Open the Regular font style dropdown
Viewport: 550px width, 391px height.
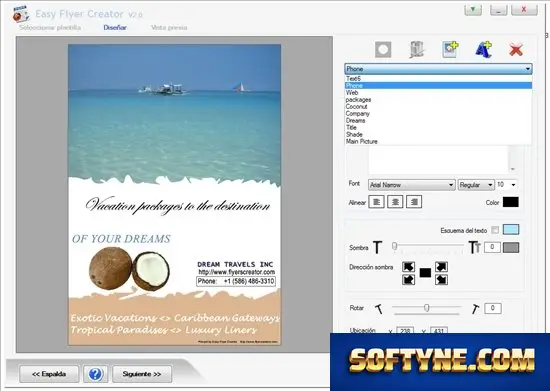(476, 185)
